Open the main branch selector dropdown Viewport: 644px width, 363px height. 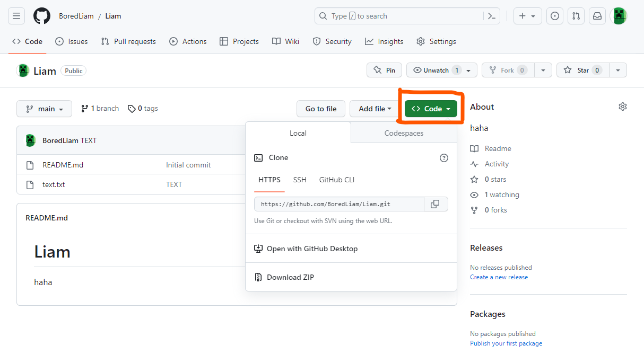44,109
